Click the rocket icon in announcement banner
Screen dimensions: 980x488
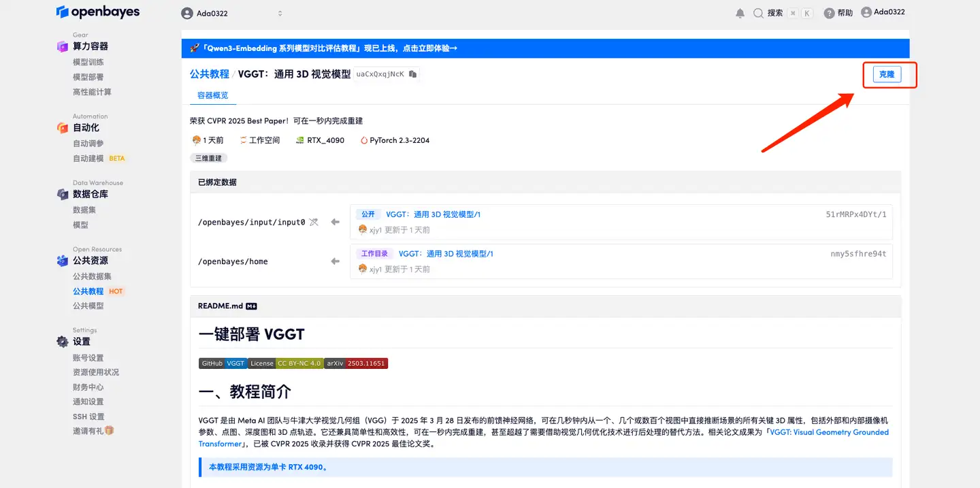[x=195, y=48]
